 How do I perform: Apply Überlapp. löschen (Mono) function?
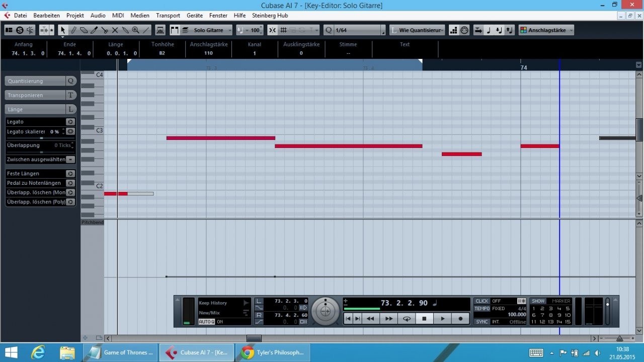(70, 192)
